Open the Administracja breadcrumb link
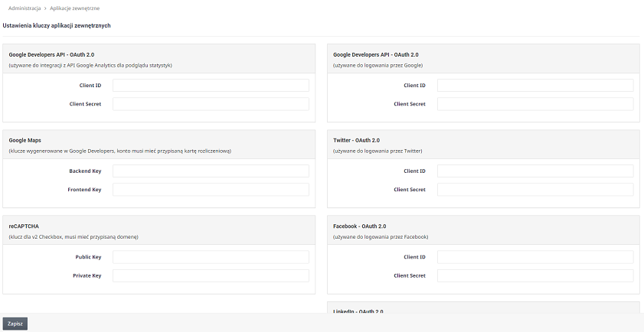 [25, 8]
